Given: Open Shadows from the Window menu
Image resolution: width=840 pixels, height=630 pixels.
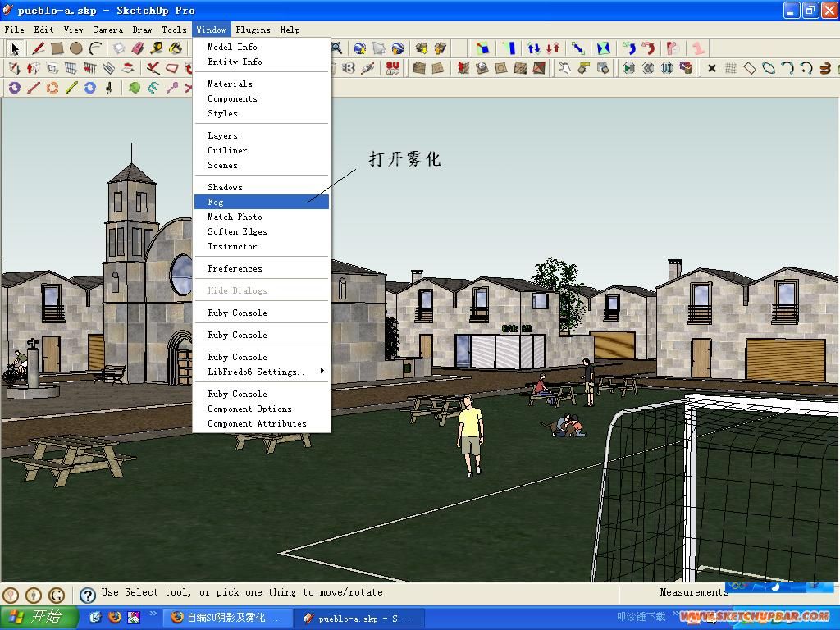Looking at the screenshot, I should [x=262, y=187].
